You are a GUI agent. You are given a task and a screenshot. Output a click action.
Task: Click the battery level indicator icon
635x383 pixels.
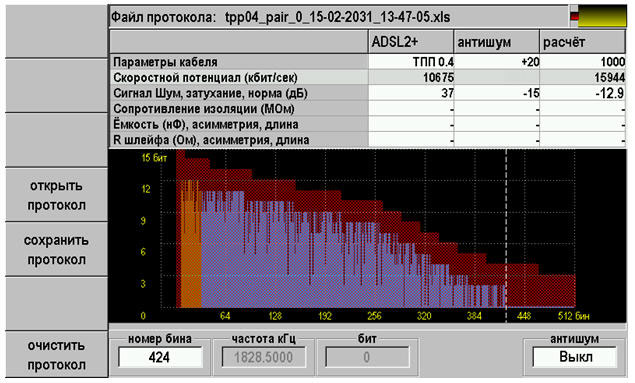point(599,16)
